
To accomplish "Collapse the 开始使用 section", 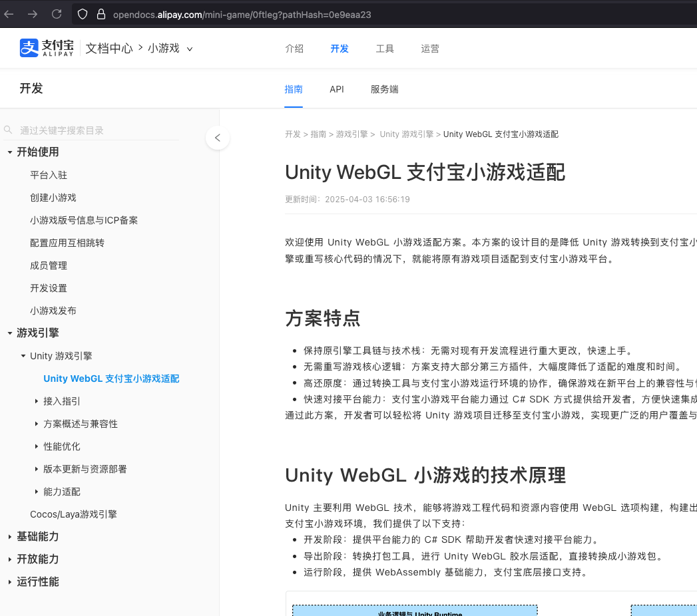I will coord(10,152).
